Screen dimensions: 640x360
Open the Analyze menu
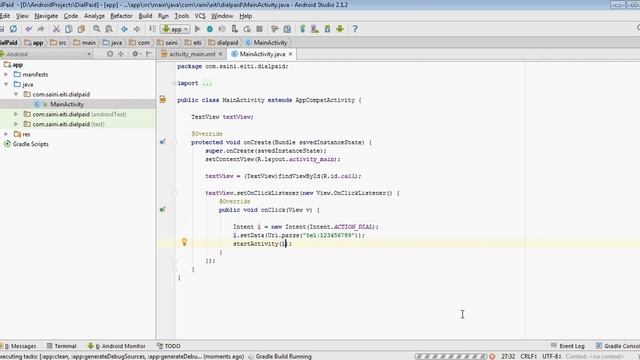pos(94,16)
